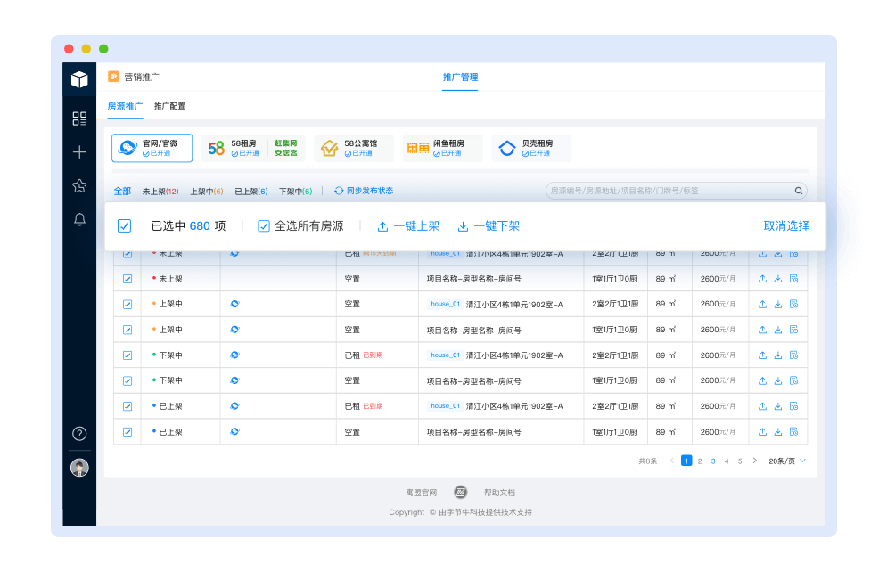Click the 一键上架 bulk button
Image resolution: width=887 pixels, height=588 pixels.
click(408, 226)
